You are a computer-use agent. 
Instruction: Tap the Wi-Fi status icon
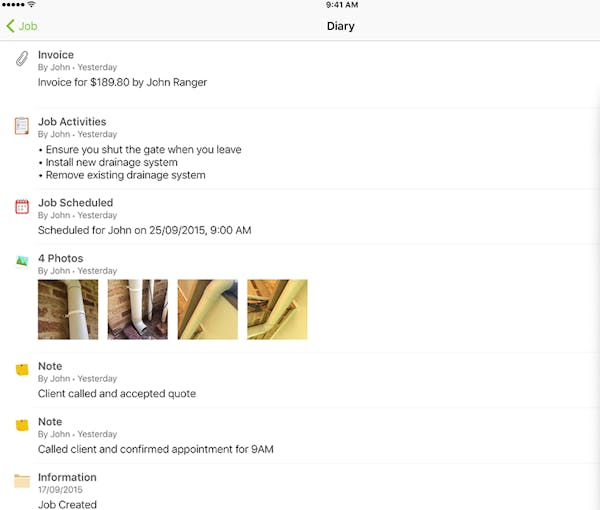tap(31, 4)
